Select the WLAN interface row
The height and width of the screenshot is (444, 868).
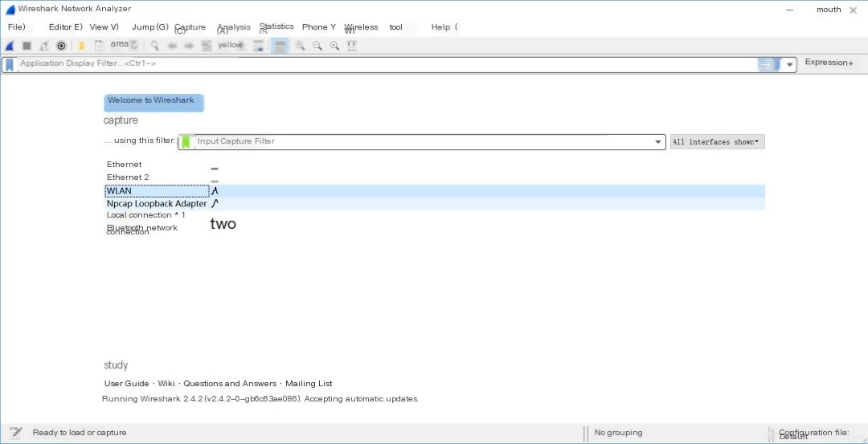tap(435, 191)
